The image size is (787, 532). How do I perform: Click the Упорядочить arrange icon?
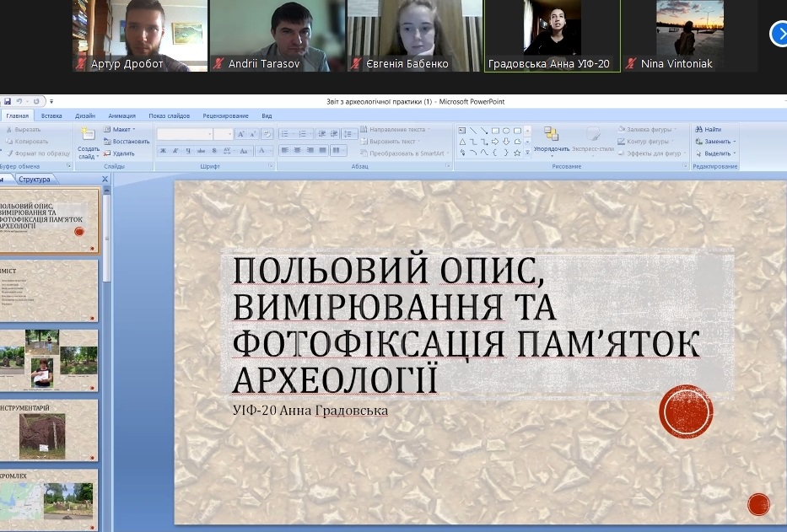click(552, 139)
